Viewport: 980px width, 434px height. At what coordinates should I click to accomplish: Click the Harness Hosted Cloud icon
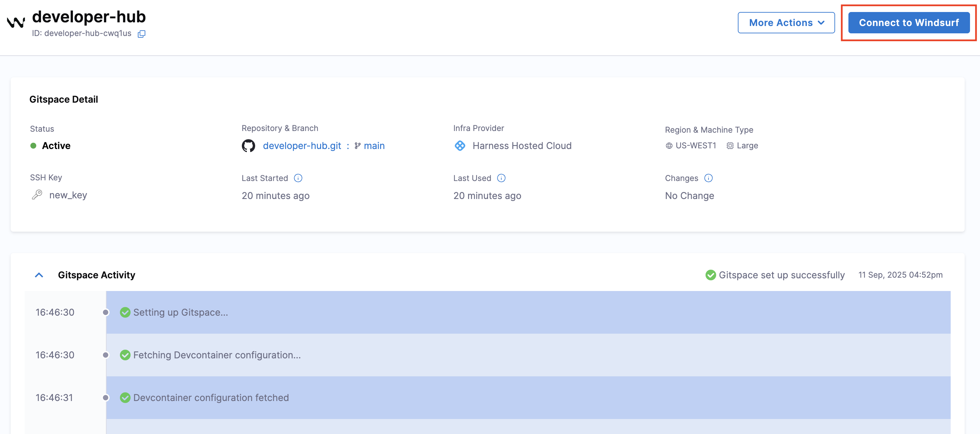pos(460,146)
